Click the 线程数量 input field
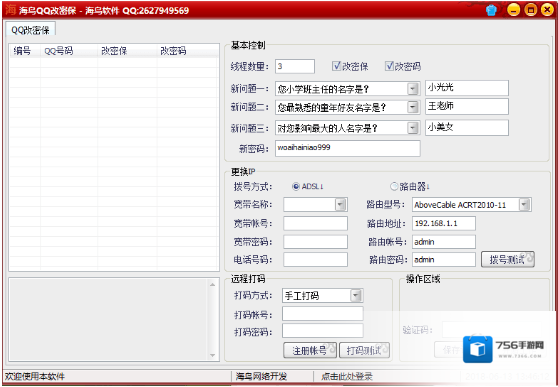558x387 pixels. click(x=295, y=67)
